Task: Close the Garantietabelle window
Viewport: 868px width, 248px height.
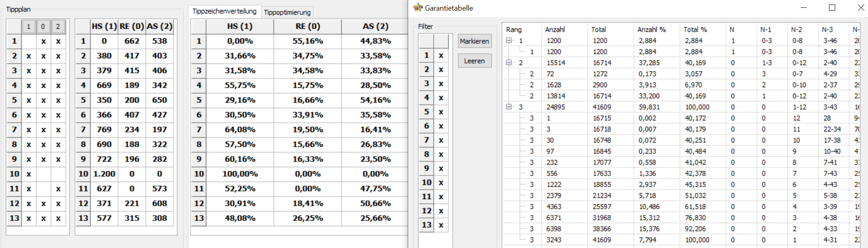Action: [x=860, y=7]
